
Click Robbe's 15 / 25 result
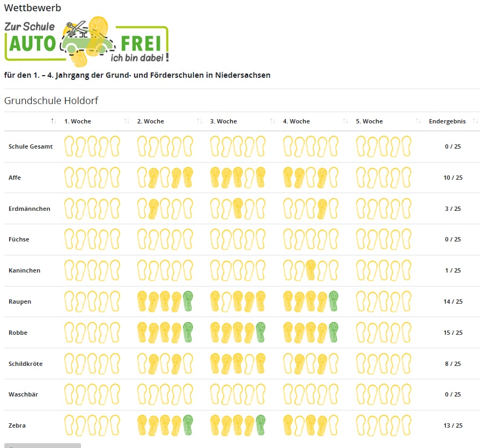click(453, 333)
